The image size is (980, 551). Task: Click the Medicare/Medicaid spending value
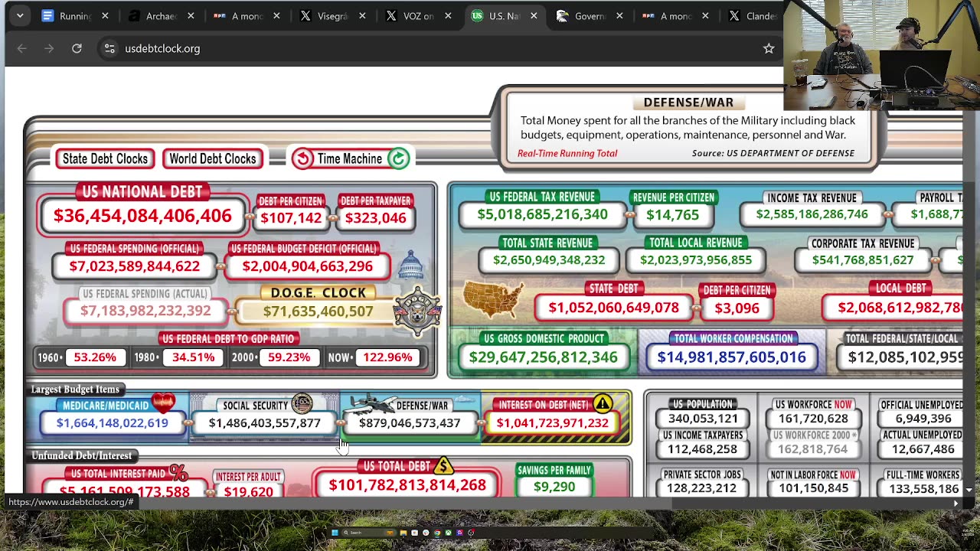(x=112, y=423)
